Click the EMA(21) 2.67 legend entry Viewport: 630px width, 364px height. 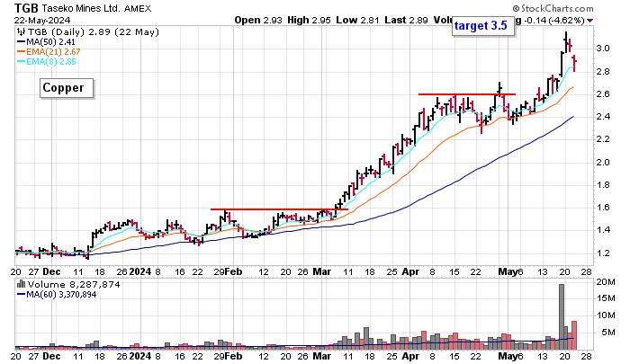click(49, 52)
